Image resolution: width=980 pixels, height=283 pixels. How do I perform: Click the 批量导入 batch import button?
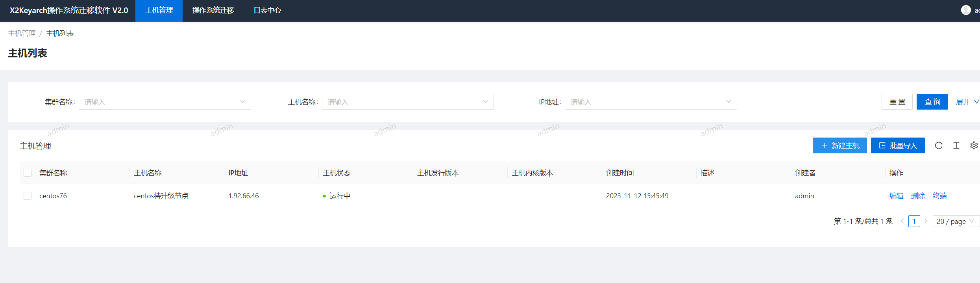898,146
